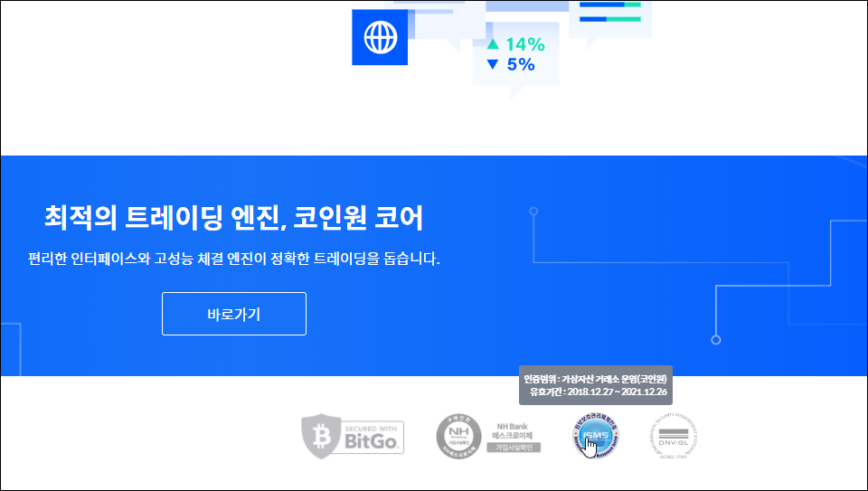
Task: Click the globe icon in the blue square
Action: click(x=381, y=37)
